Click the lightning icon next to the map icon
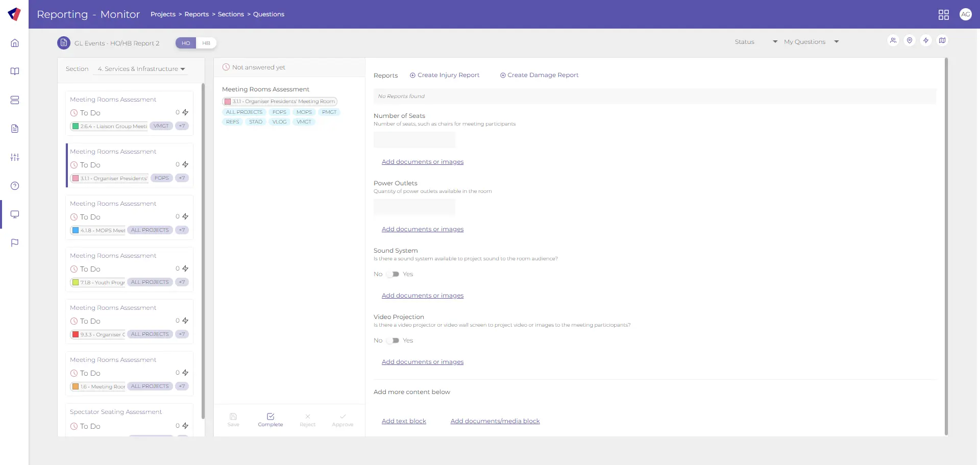Viewport: 980px width, 465px height. click(x=926, y=41)
